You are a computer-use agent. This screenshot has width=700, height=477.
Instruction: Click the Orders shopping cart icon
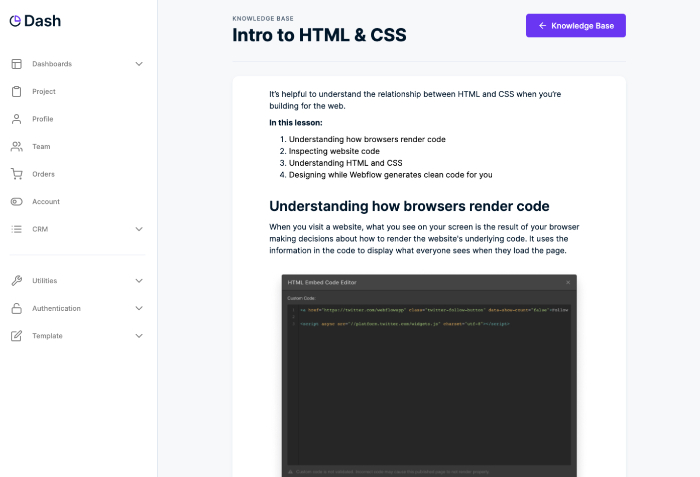click(17, 174)
